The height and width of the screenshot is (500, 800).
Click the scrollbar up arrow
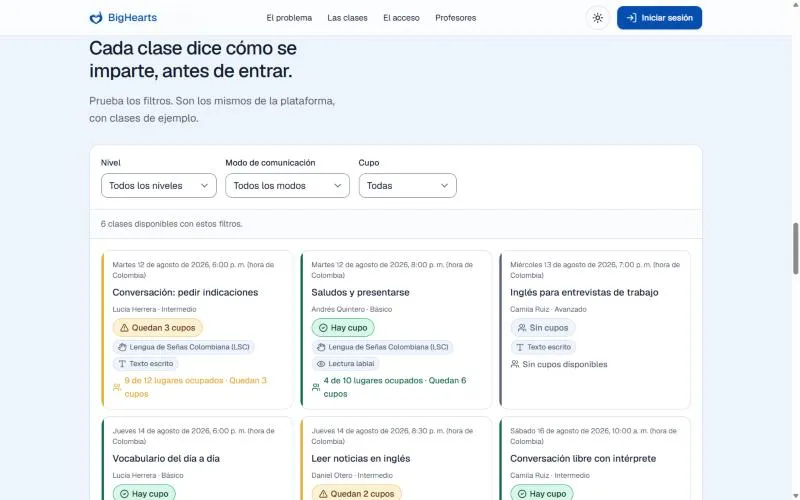795,4
